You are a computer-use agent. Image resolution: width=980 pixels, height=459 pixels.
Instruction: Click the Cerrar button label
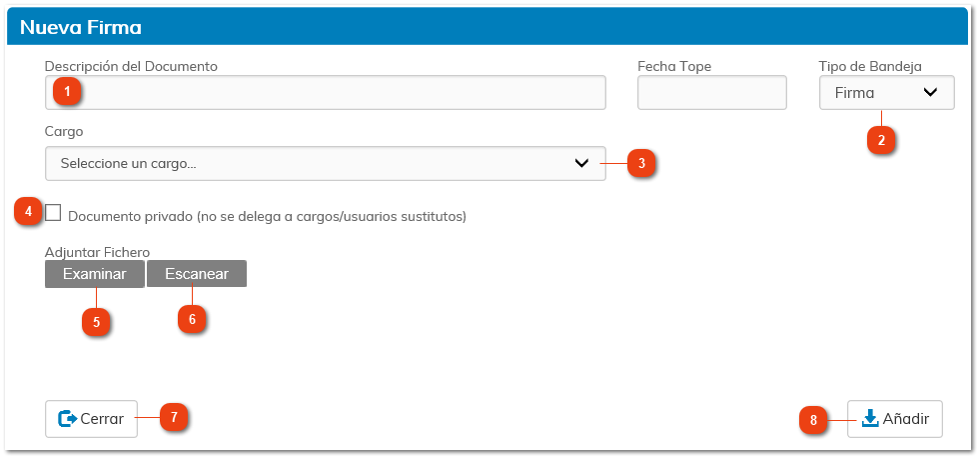click(x=102, y=419)
